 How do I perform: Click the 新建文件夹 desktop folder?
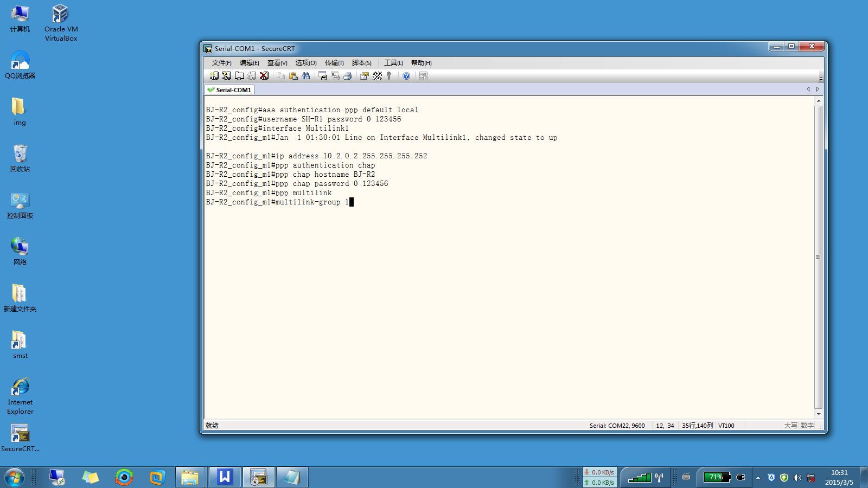click(20, 298)
